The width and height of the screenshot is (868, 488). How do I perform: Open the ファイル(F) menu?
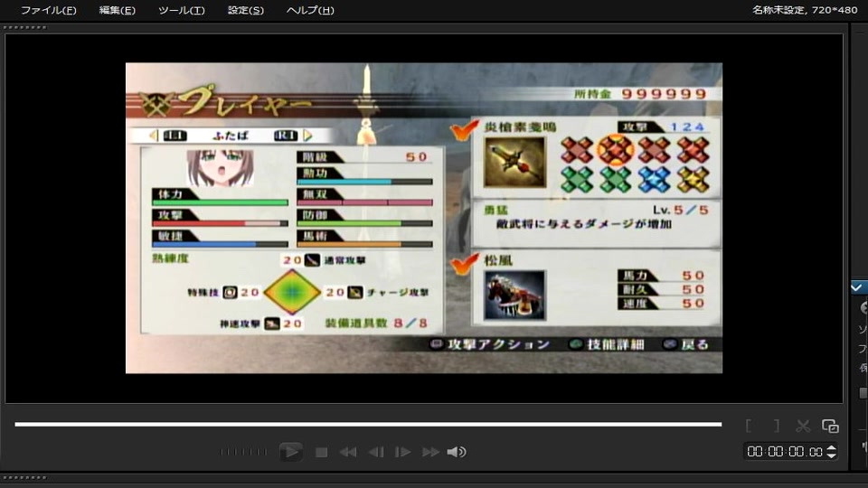click(x=48, y=10)
